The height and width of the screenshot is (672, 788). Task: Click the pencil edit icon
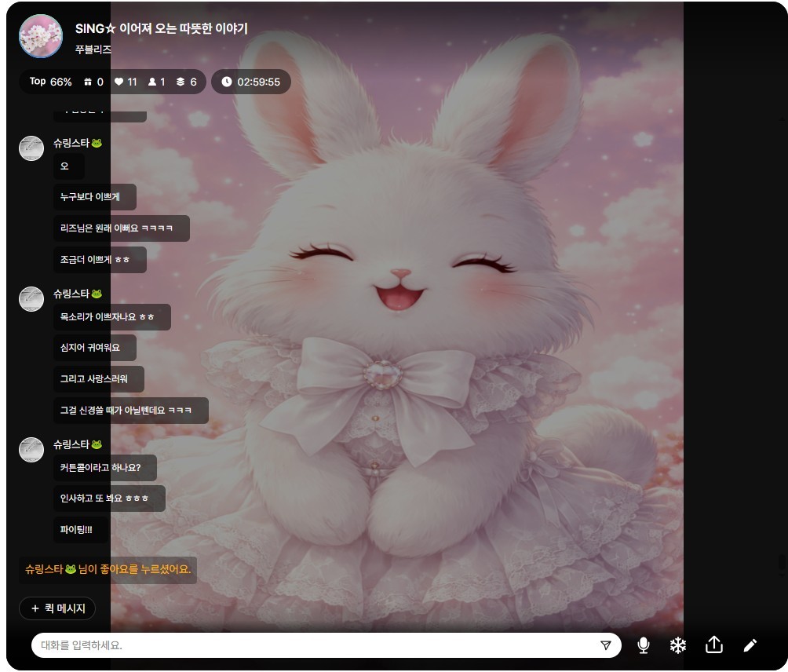click(750, 645)
